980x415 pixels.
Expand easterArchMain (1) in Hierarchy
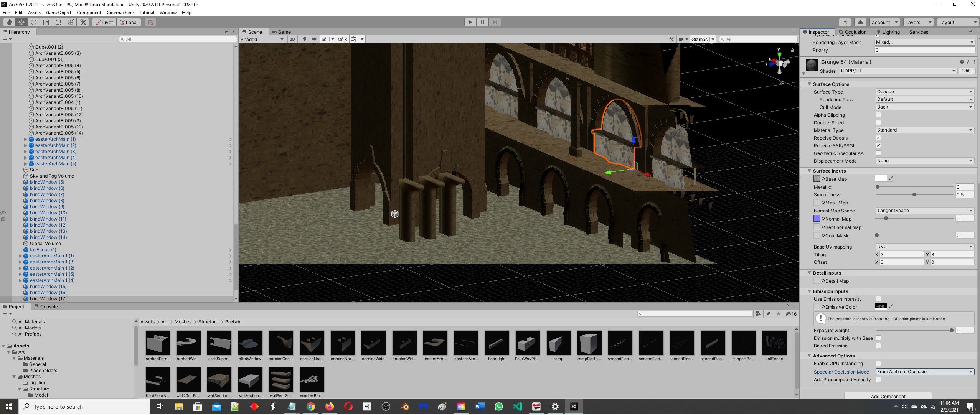click(x=26, y=139)
